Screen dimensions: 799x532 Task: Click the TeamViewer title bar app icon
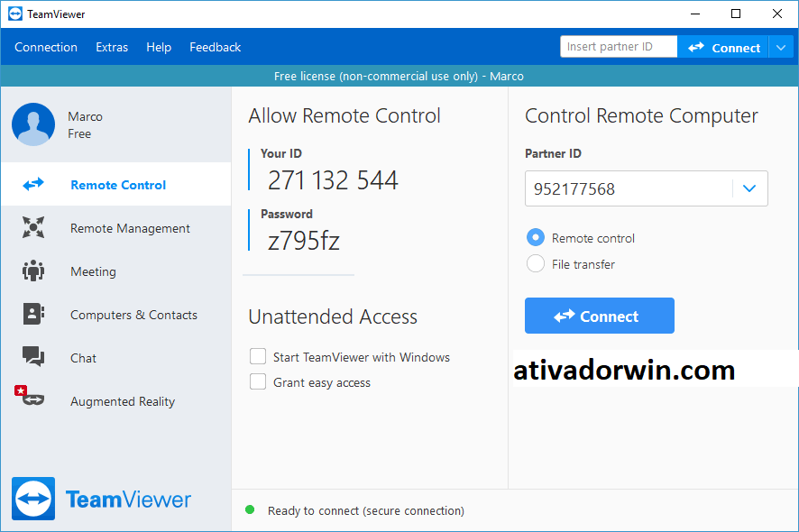tap(15, 14)
